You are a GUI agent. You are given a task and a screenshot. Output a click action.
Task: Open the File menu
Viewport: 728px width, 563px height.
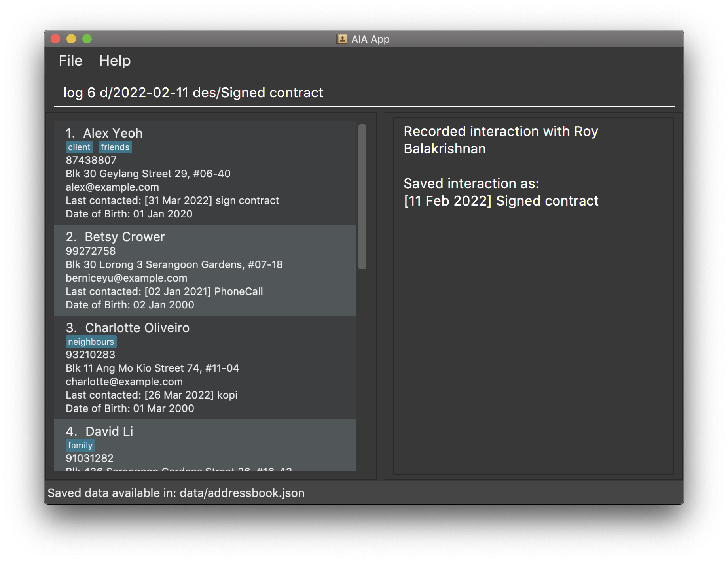tap(70, 60)
